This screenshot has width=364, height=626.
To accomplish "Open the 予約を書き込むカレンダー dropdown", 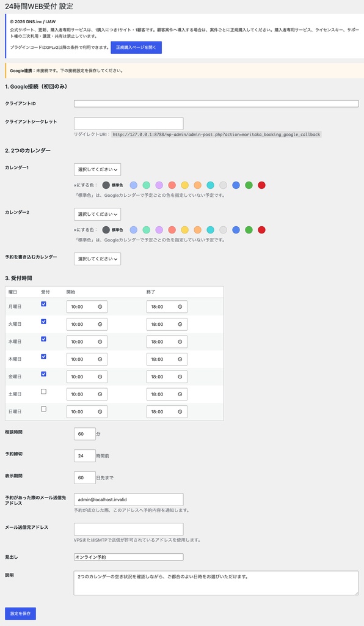I will (x=97, y=259).
